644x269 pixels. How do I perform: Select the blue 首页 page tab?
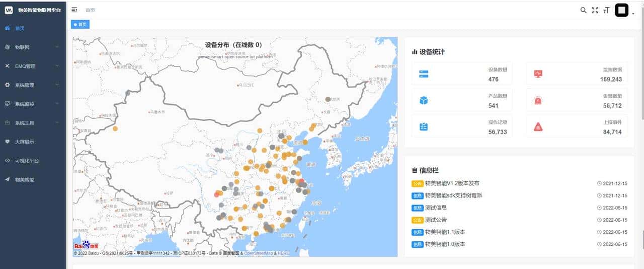[x=80, y=24]
